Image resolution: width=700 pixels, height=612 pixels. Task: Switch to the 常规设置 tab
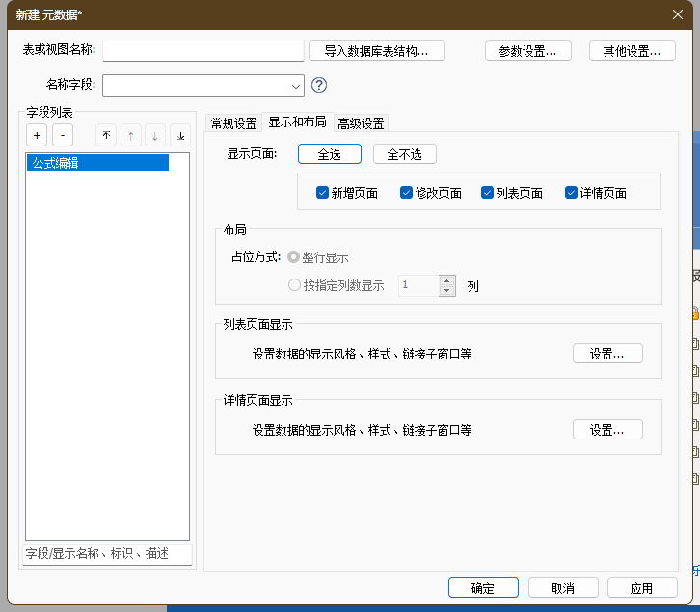[x=233, y=123]
